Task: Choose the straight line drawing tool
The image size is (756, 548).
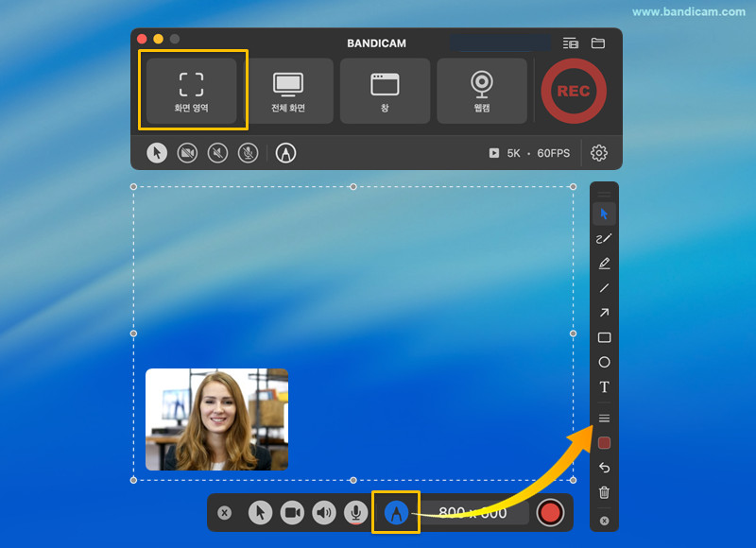Action: (x=604, y=288)
